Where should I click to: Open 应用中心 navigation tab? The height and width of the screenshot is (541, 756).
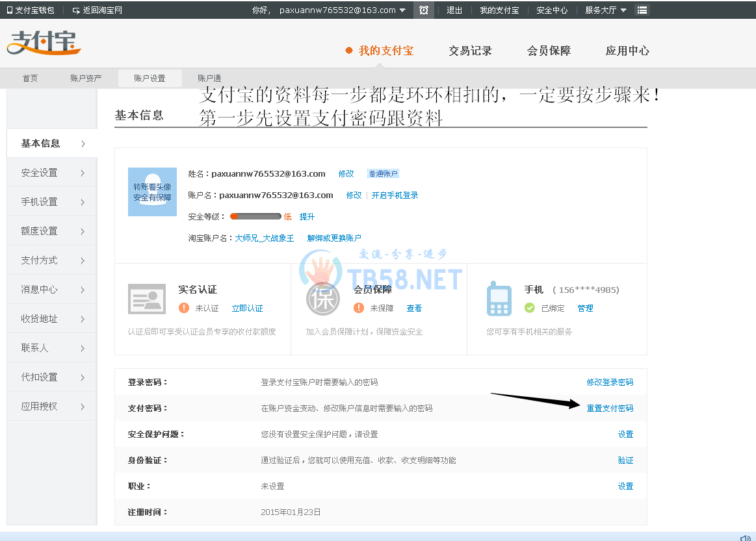[x=627, y=51]
